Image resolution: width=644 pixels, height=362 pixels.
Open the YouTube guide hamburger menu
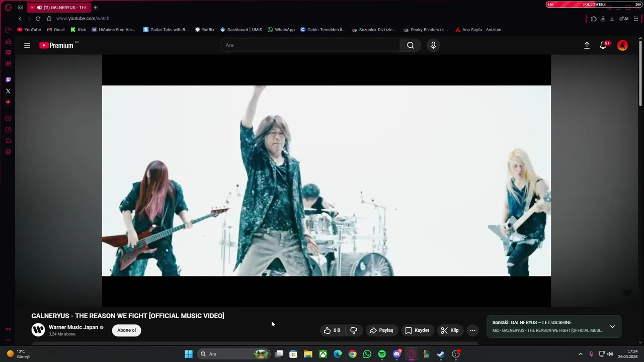(x=27, y=45)
